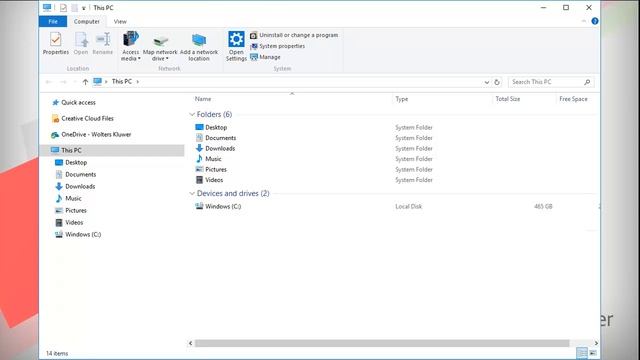
Task: Open Settings via the gear icon
Action: [x=236, y=47]
